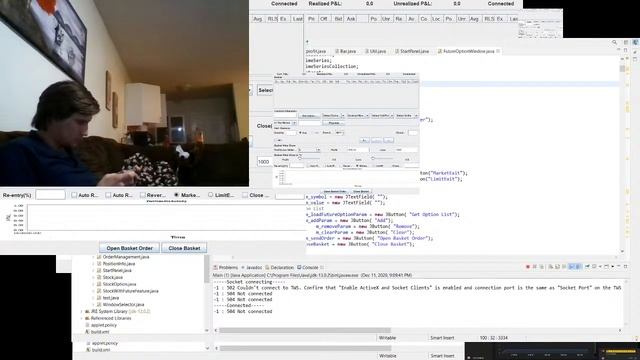640x360 pixels.
Task: Select the Marke... radio button
Action: point(176,195)
